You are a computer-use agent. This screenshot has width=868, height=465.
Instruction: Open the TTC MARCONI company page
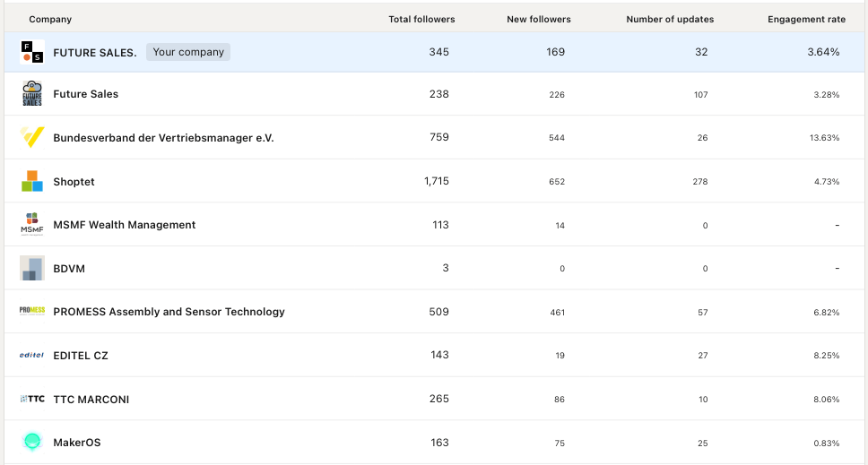[91, 400]
